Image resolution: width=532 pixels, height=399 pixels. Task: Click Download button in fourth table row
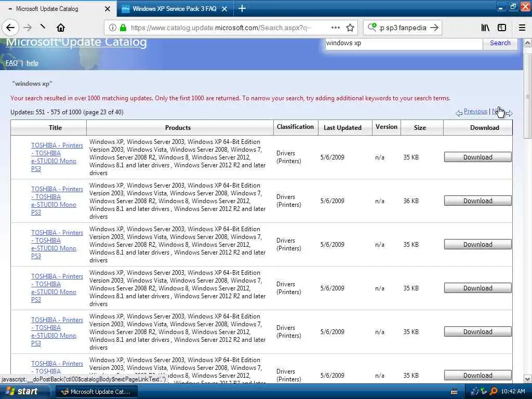(478, 288)
